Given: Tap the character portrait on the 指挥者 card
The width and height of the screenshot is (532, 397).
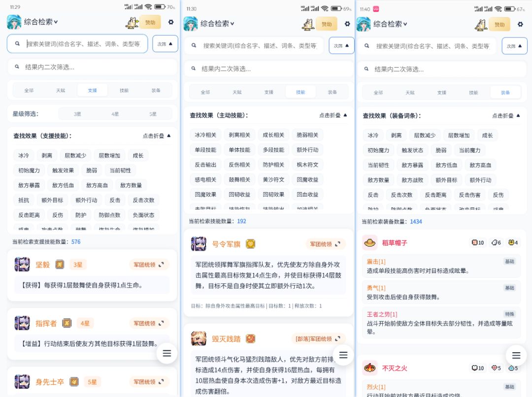Looking at the screenshot, I should pos(22,323).
